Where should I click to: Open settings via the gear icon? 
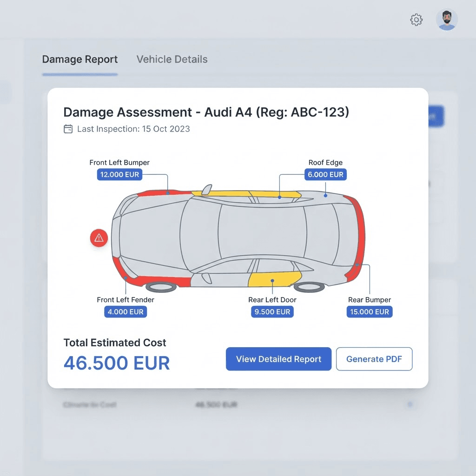pos(416,20)
